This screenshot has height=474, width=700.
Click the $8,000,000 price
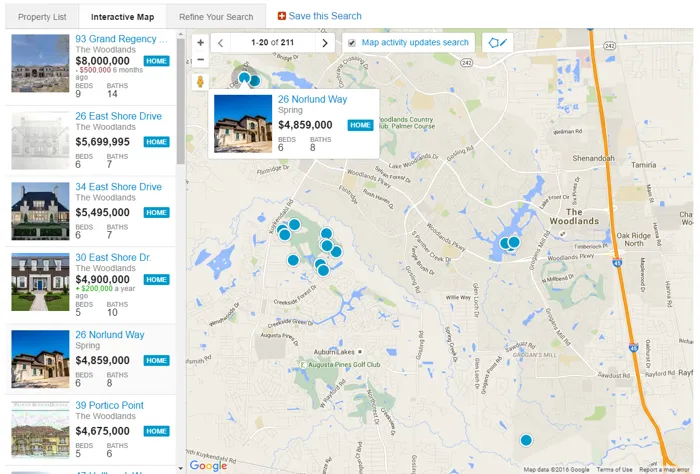pos(102,61)
